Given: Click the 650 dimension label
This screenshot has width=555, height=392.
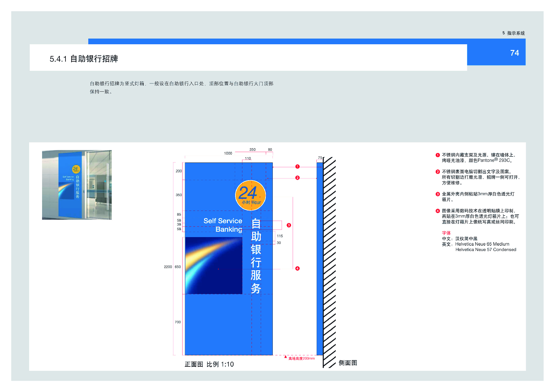Looking at the screenshot, I should (178, 267).
